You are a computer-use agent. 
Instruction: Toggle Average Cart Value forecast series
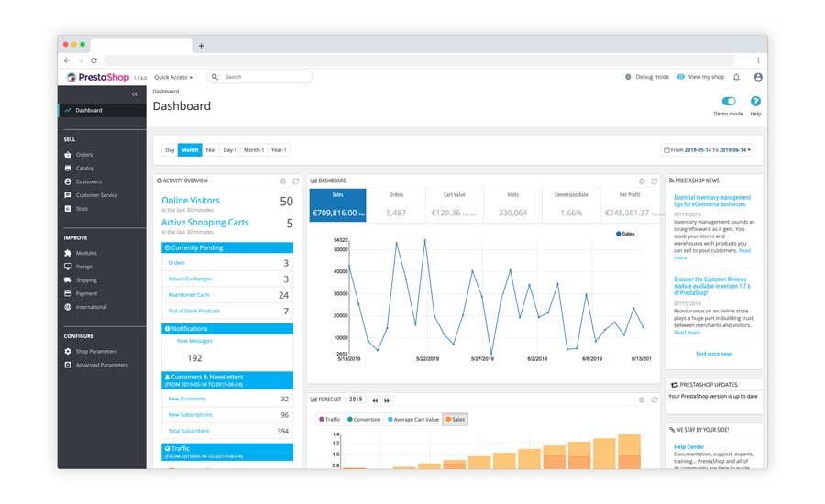click(413, 420)
